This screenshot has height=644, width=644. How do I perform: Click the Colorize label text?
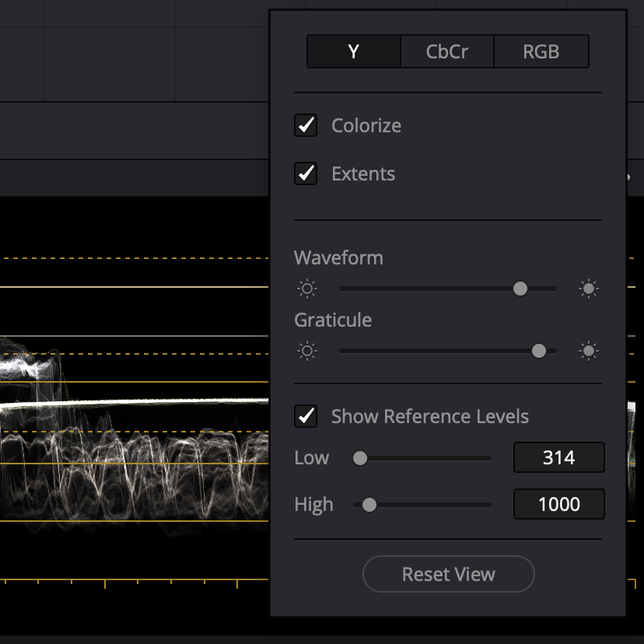[366, 125]
